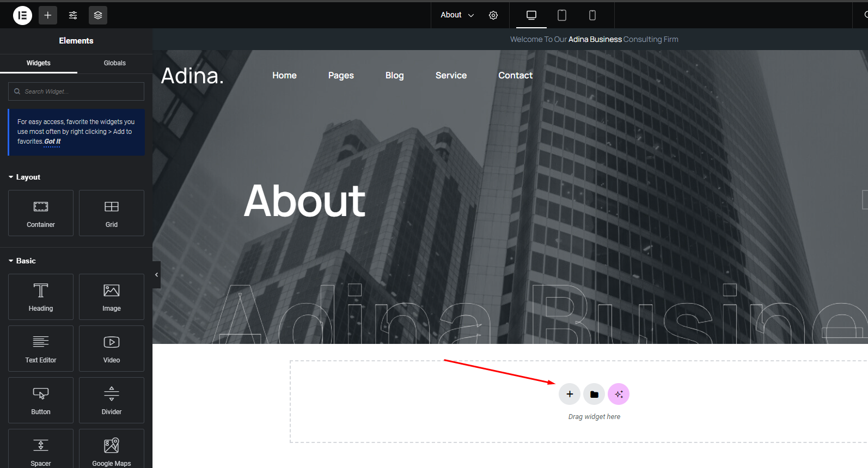
Task: Open the About page dropdown
Action: click(457, 15)
